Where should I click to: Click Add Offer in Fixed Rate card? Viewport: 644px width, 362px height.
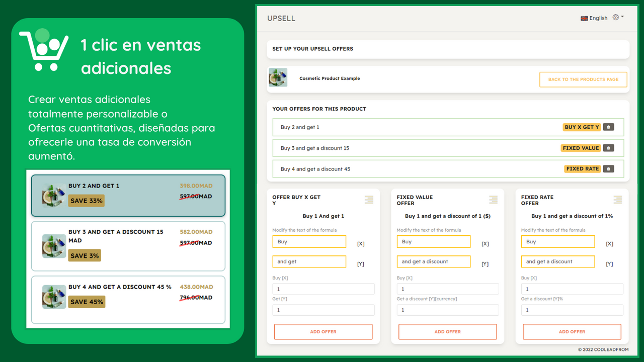[x=572, y=332]
